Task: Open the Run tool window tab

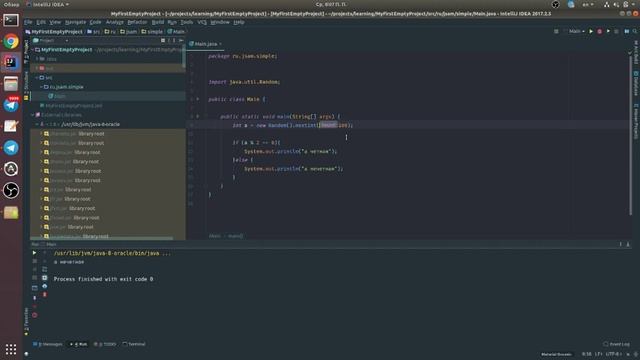Action: pos(78,344)
